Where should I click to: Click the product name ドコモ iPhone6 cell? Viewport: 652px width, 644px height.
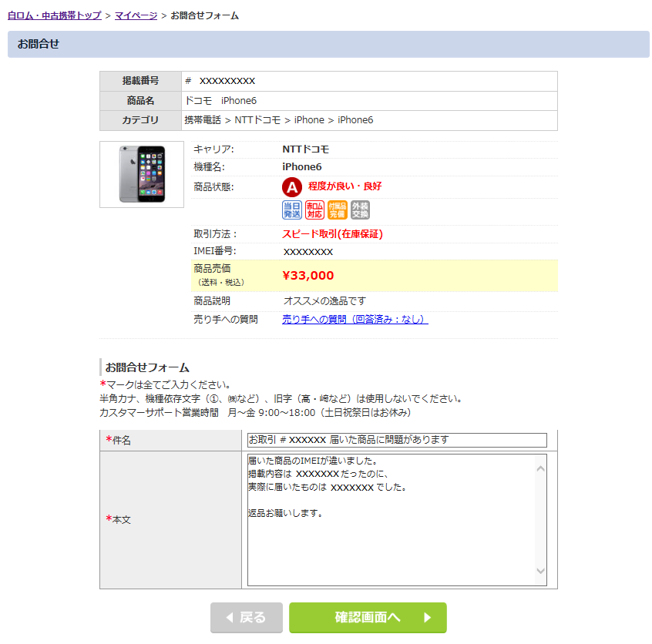pos(369,101)
